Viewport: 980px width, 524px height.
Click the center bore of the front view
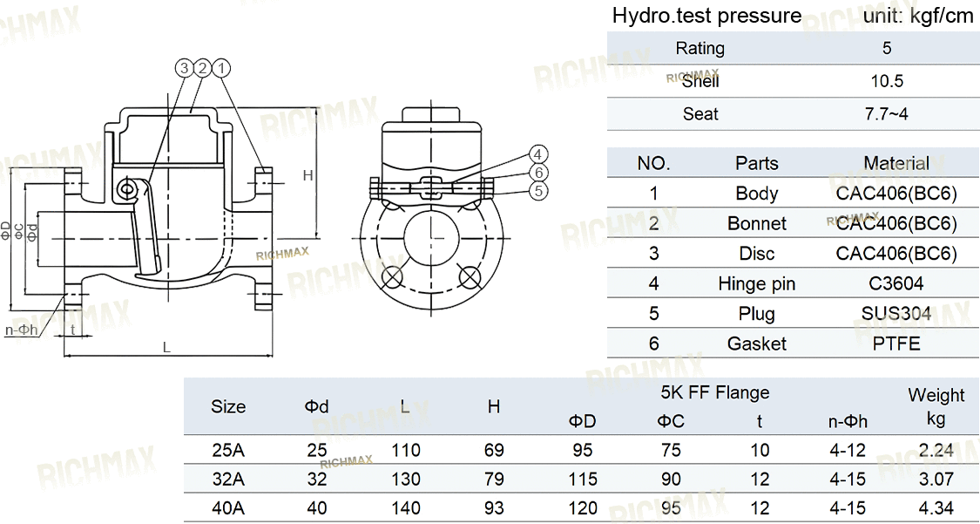[431, 235]
